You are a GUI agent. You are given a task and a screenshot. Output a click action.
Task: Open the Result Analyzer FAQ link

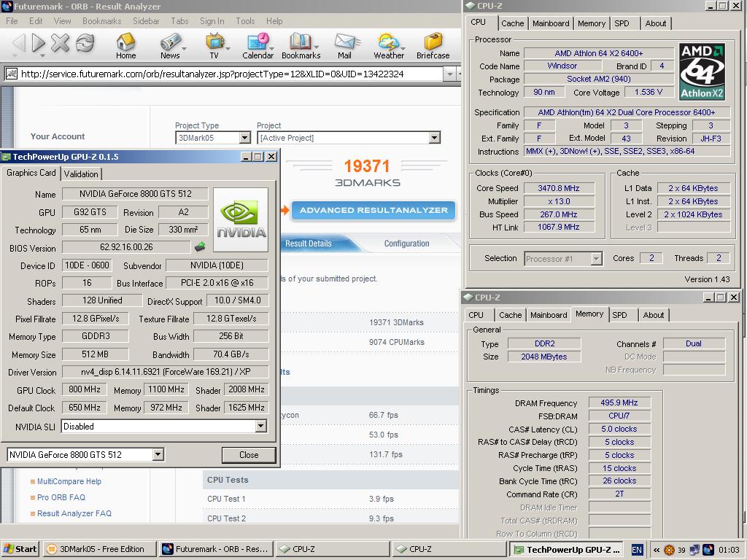coord(74,513)
